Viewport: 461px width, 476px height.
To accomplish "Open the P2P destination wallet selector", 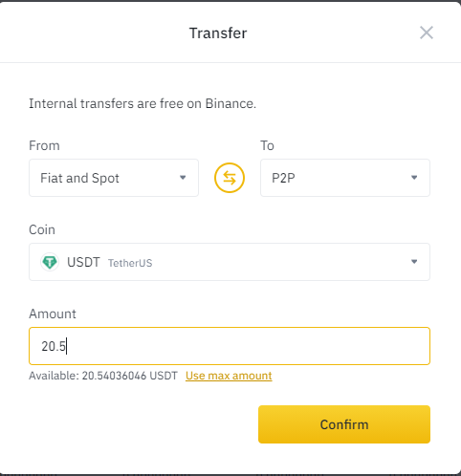I will [x=345, y=178].
